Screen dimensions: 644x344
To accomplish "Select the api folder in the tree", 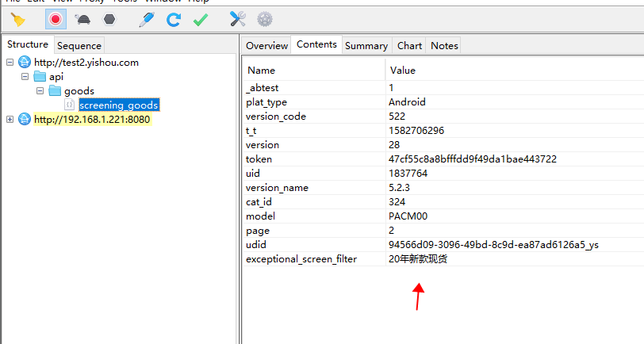I will [56, 77].
